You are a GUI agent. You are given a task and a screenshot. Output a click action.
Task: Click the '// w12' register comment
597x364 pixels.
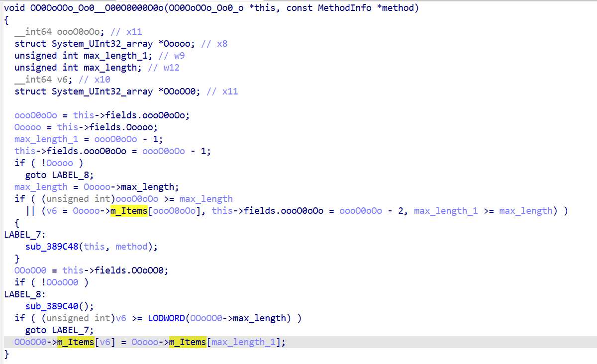pos(164,68)
